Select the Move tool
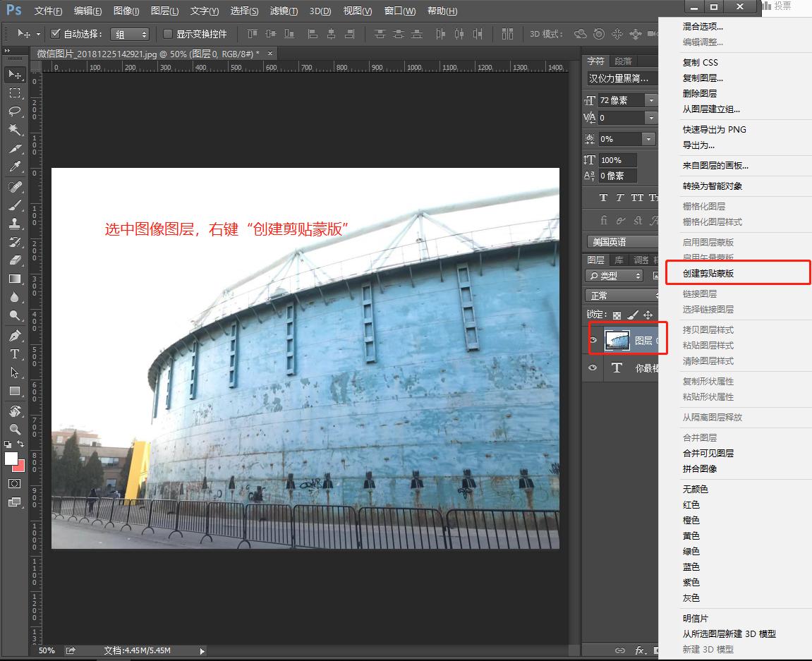812x661 pixels. point(14,75)
